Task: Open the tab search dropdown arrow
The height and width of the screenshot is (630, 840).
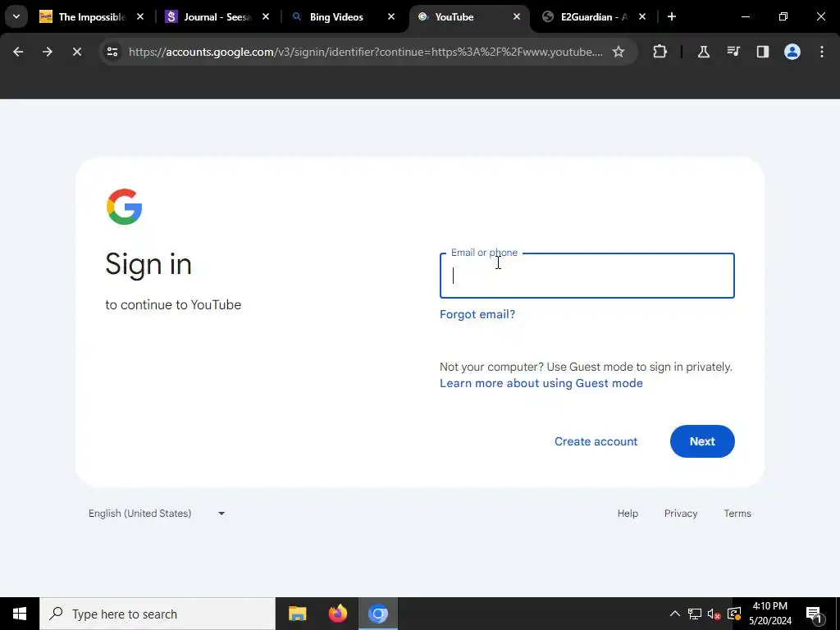Action: point(16,16)
